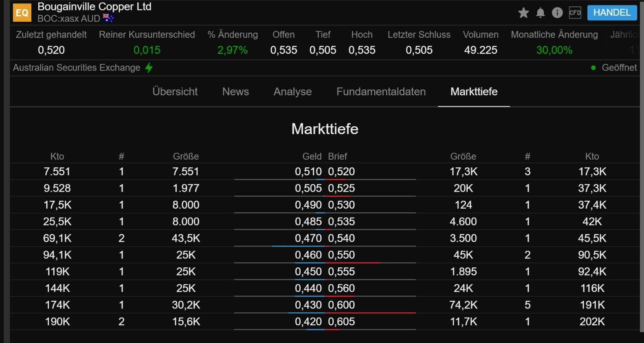The height and width of the screenshot is (343, 644).
Task: Set a price alert with bell icon
Action: pyautogui.click(x=540, y=13)
